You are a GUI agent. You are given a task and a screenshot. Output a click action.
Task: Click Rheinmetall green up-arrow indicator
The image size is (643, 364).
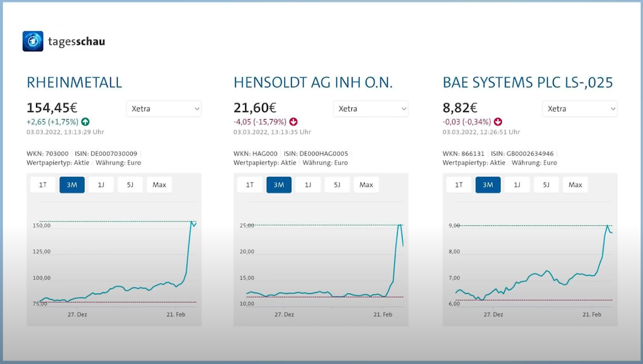86,122
